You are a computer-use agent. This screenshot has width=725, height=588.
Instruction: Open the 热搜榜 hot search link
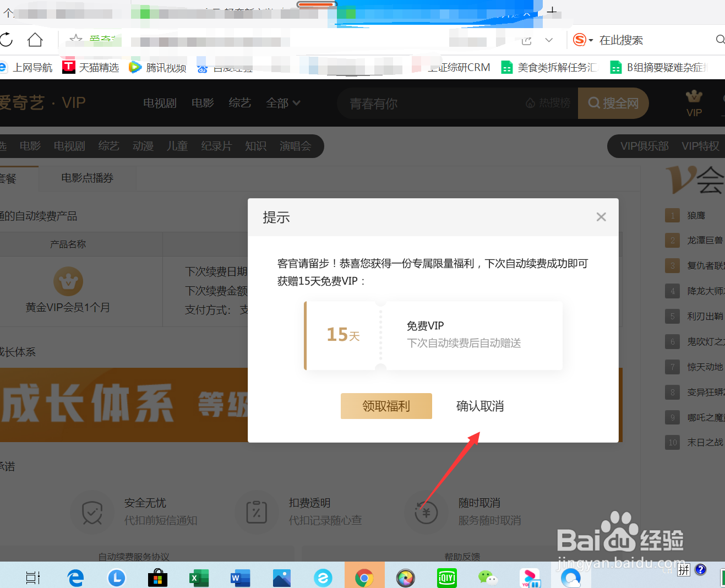(548, 103)
